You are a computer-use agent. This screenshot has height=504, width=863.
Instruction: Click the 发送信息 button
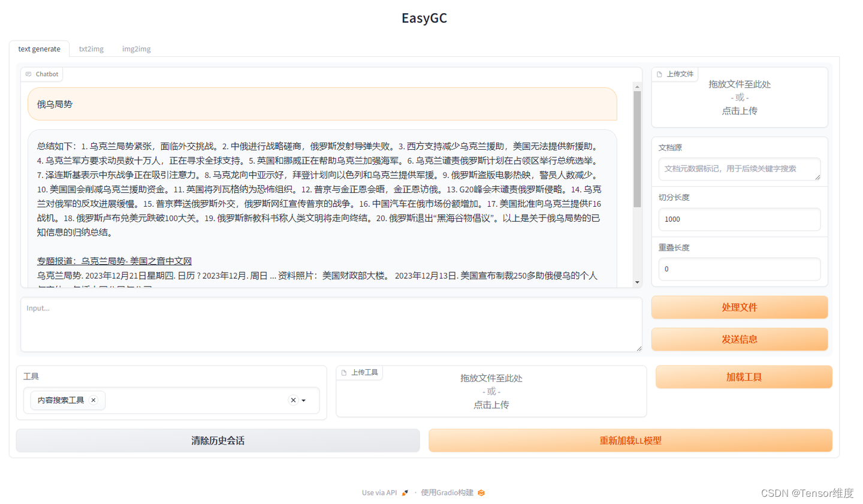pos(740,339)
